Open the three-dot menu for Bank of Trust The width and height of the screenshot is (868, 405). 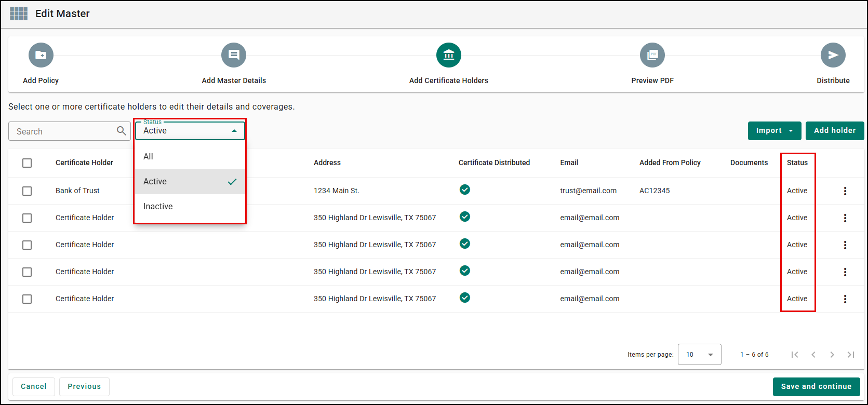point(845,191)
